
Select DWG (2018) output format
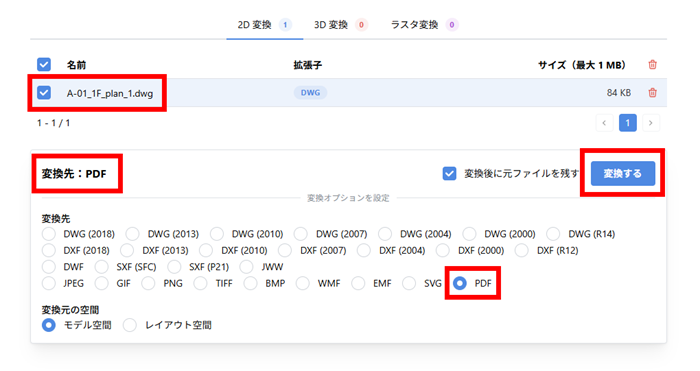coord(49,234)
